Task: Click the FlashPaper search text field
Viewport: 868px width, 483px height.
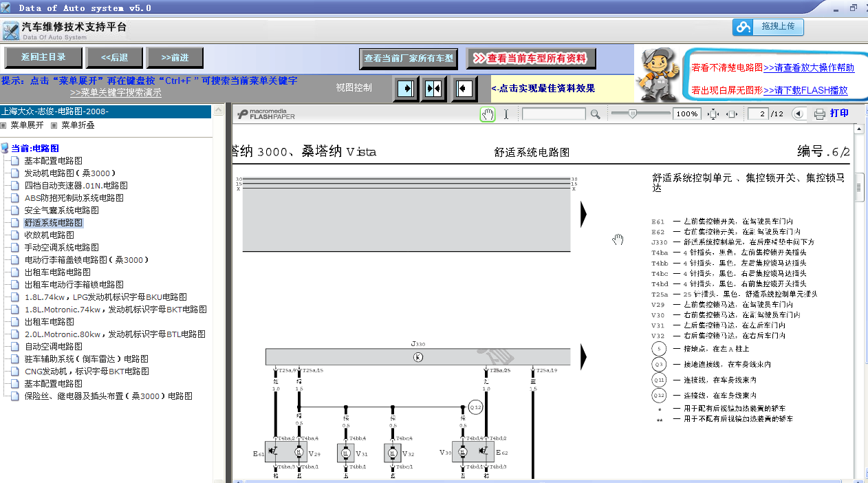Action: 554,114
